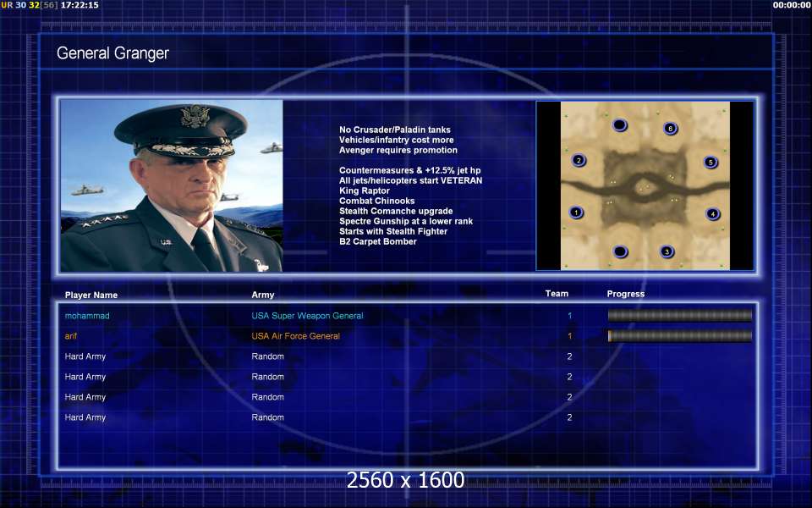Click the General Granger title text

point(112,53)
